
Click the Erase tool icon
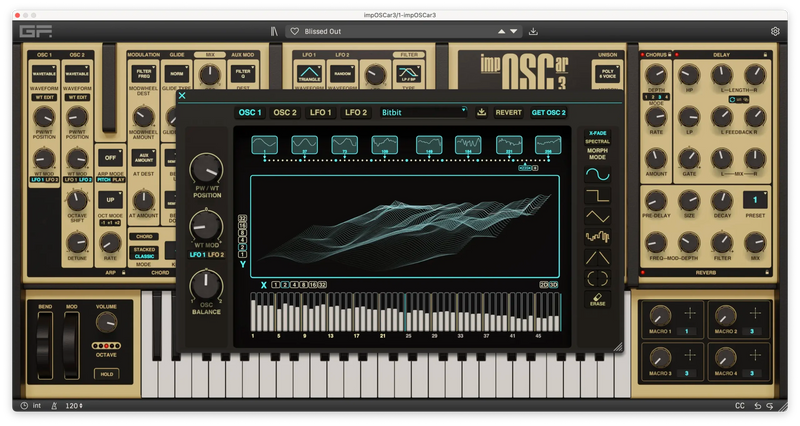pos(598,300)
